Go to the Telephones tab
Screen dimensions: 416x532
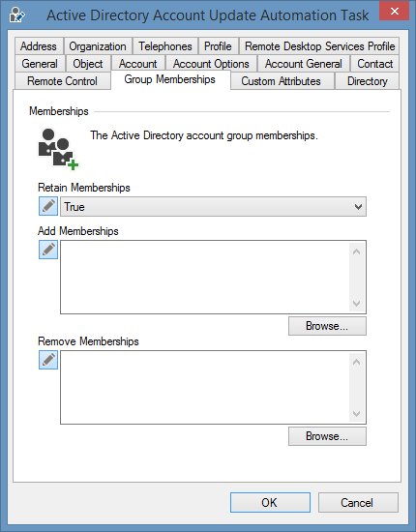(x=165, y=46)
